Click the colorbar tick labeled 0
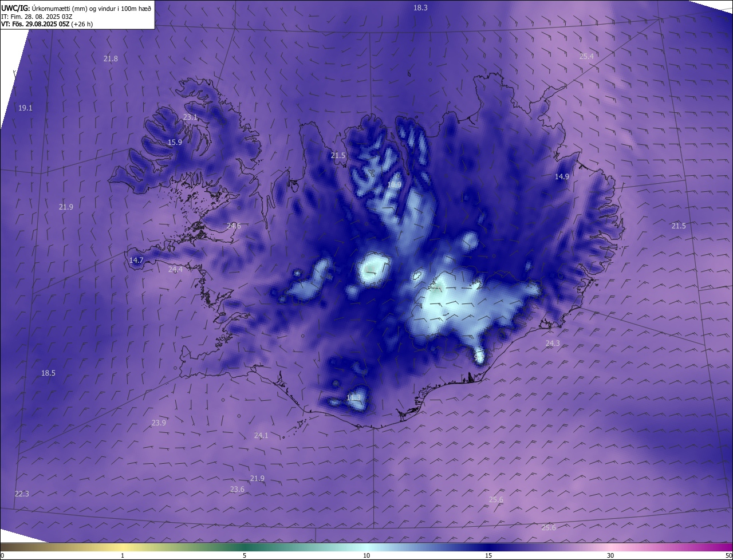This screenshot has height=560, width=733. coord(2,555)
